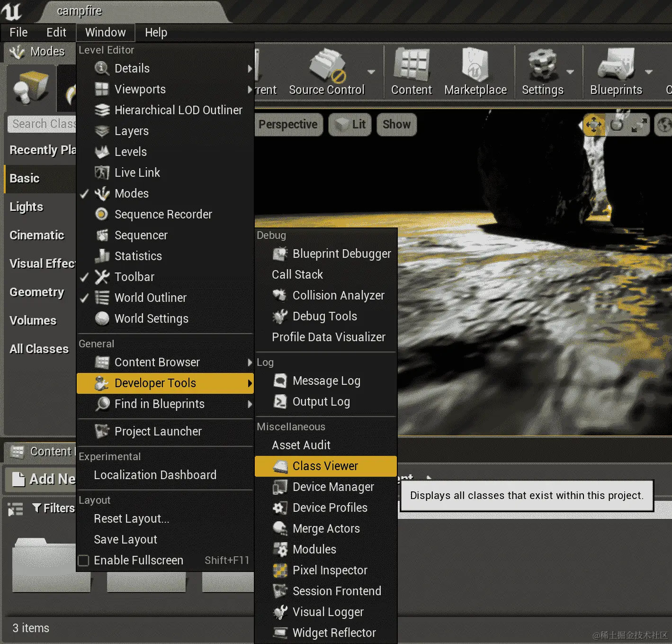Choose Call Stack entry
Viewport: 672px width, 644px height.
pyautogui.click(x=326, y=274)
